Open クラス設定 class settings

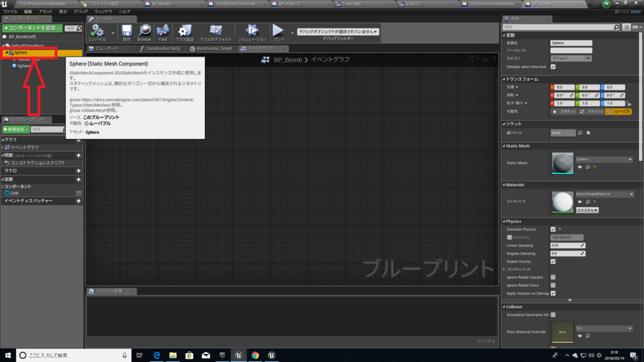[184, 33]
